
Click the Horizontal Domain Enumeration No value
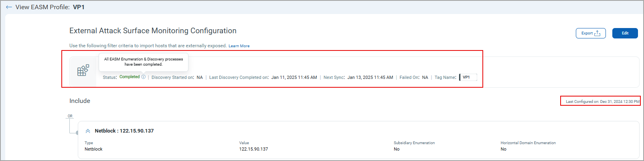pos(503,149)
